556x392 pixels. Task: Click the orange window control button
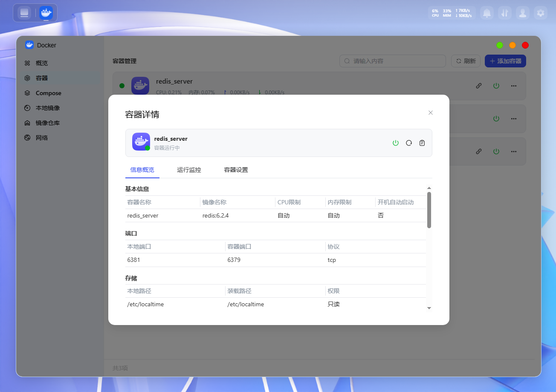click(x=513, y=45)
